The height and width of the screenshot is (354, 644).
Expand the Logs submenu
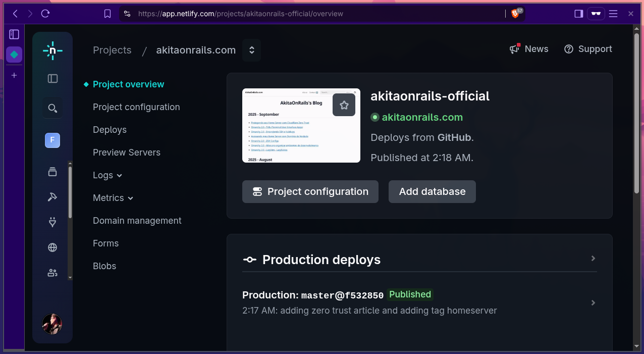[108, 175]
